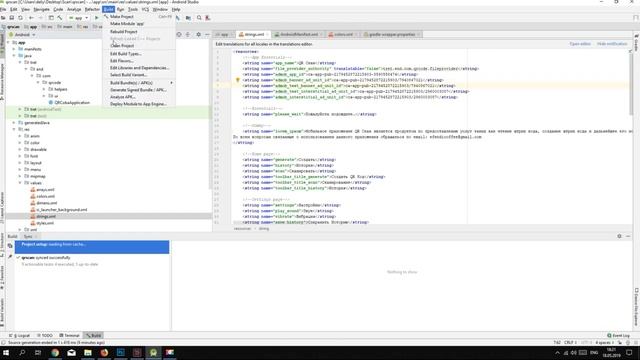This screenshot has width=640, height=360.
Task: Click the project pane hide minus icon
Action: click(x=207, y=35)
